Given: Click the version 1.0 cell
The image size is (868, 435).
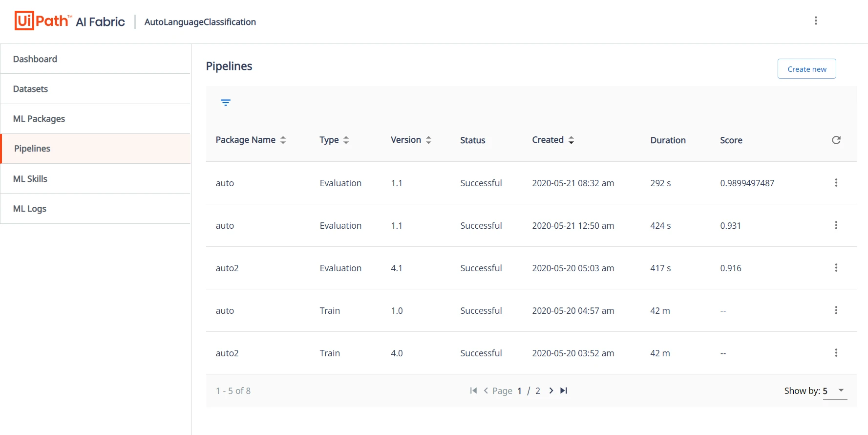Looking at the screenshot, I should [x=397, y=311].
